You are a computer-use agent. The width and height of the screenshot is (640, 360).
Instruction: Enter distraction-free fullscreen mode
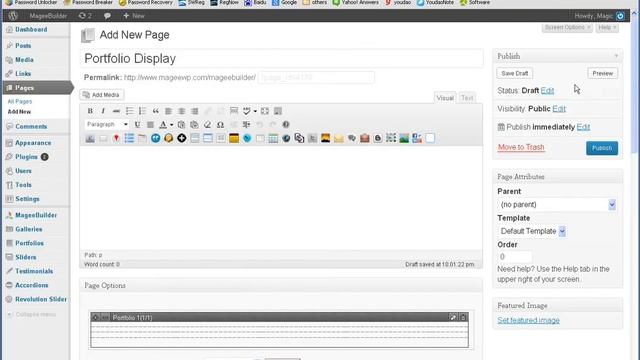point(265,111)
